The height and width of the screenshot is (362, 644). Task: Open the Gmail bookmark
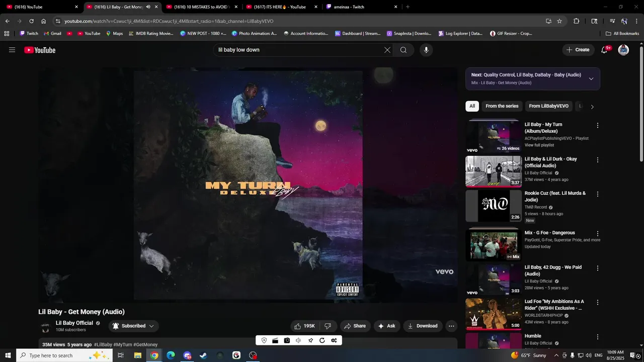(x=52, y=34)
